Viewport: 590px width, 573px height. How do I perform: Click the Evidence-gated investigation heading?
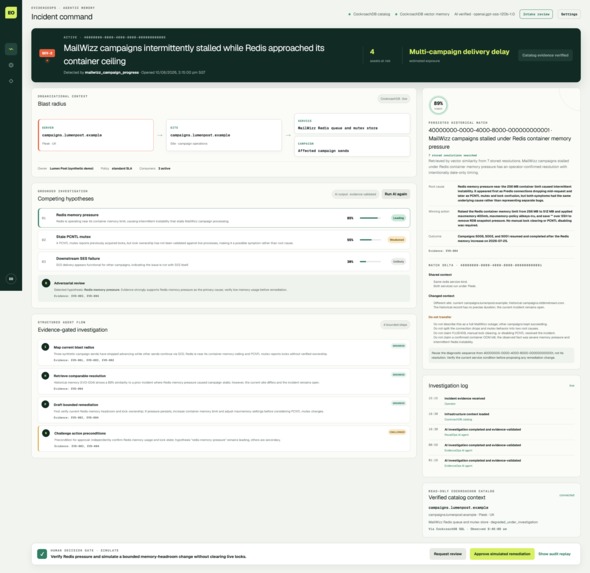73,330
